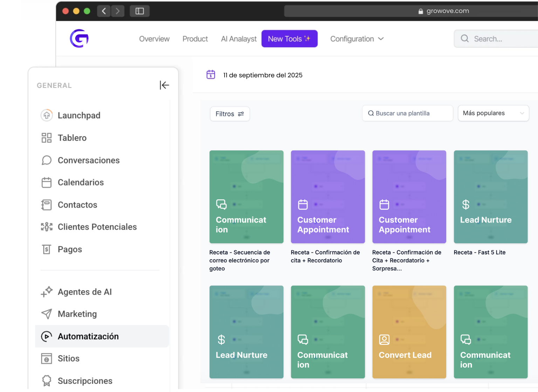Click the date calendar icon

point(211,75)
